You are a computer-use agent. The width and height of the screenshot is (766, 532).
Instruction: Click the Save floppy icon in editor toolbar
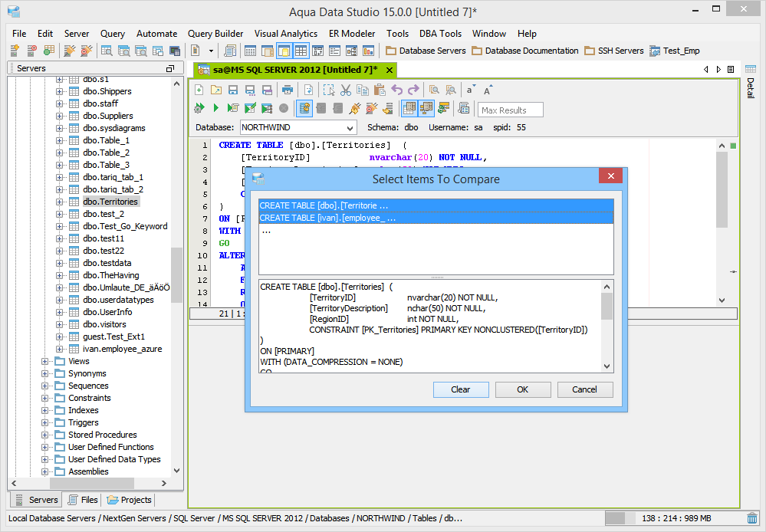tap(233, 90)
